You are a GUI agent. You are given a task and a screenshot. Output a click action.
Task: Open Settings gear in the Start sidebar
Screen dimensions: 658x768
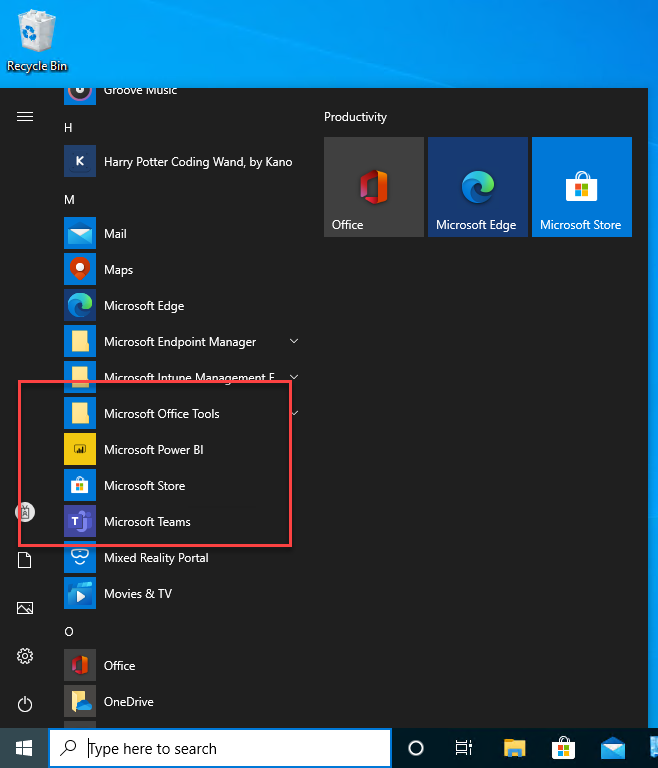coord(25,656)
